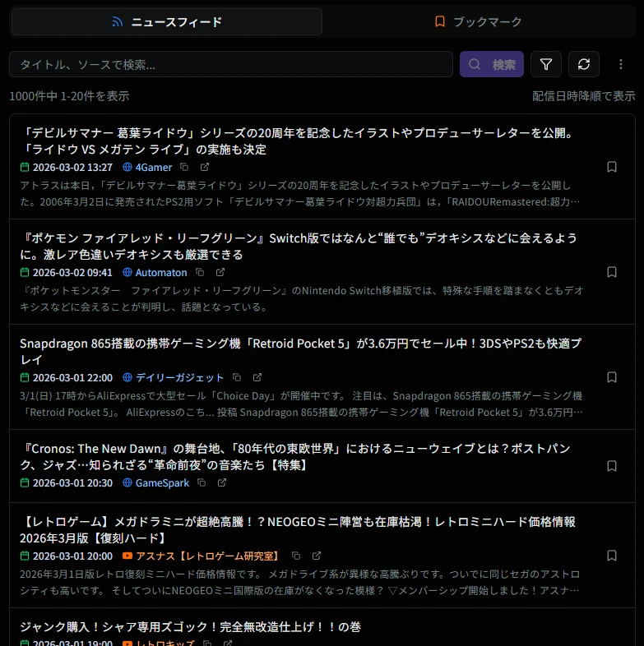
Task: Click the search field タイトル、ソースで検索
Action: coord(231,64)
